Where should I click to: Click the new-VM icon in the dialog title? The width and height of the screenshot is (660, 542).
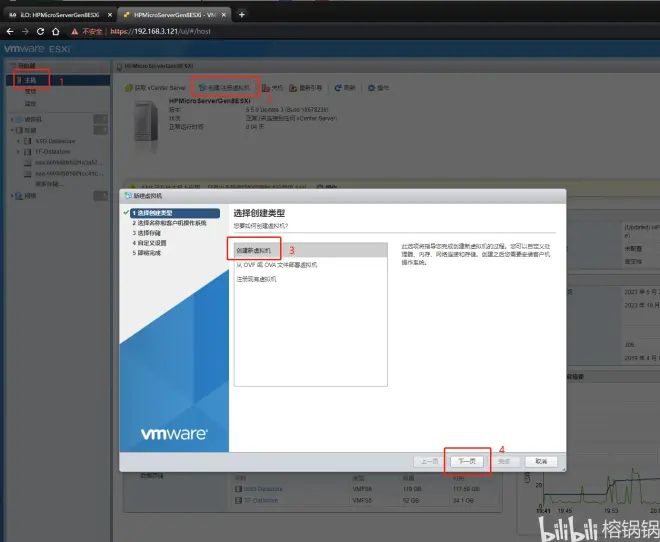tap(128, 196)
